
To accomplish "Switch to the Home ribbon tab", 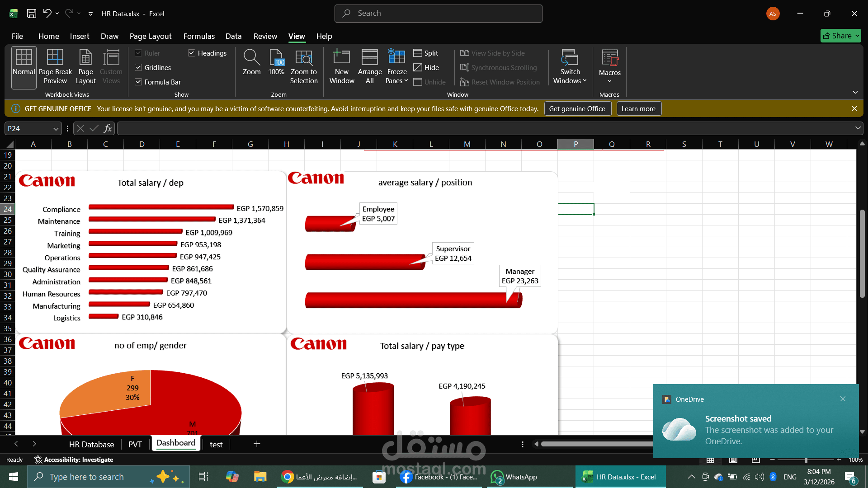I will [48, 36].
